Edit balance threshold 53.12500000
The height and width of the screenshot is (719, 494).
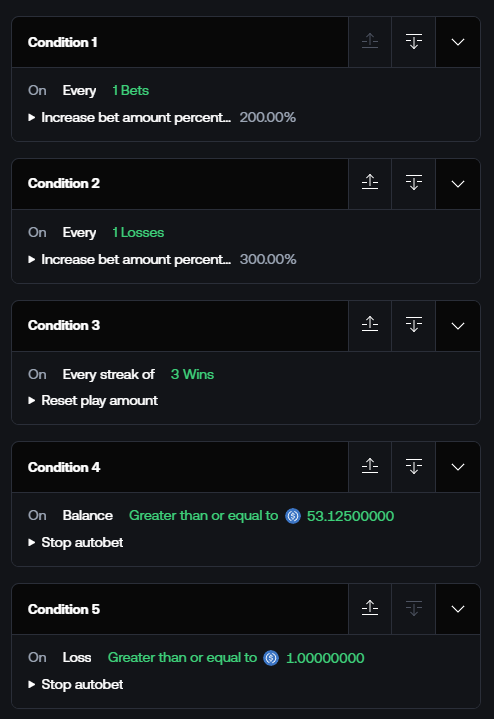(x=350, y=516)
